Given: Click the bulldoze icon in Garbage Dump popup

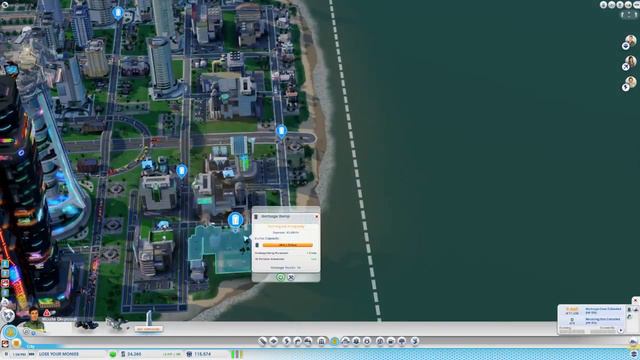Looking at the screenshot, I should point(291,277).
